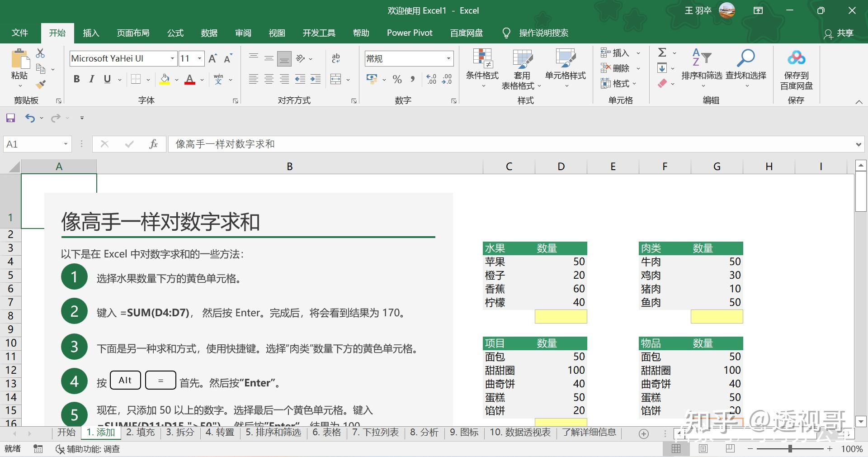Open the fill color dropdown arrow
868x457 pixels.
tap(177, 80)
